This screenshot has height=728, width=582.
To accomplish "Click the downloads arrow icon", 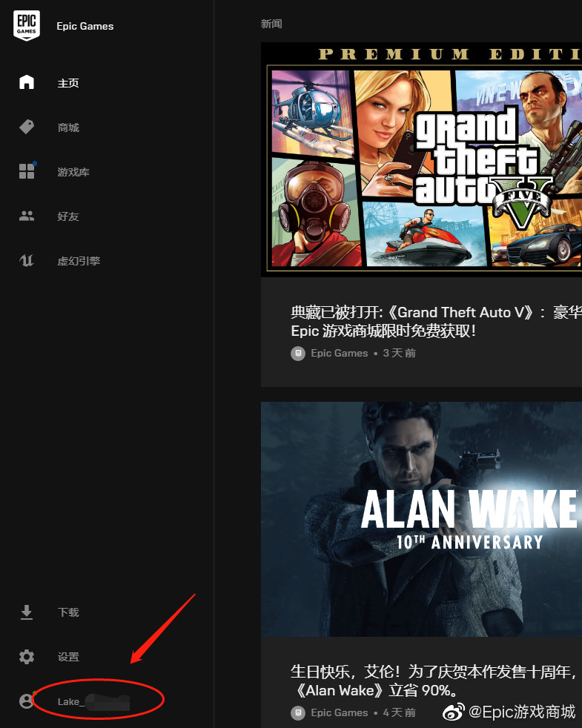I will click(x=27, y=612).
